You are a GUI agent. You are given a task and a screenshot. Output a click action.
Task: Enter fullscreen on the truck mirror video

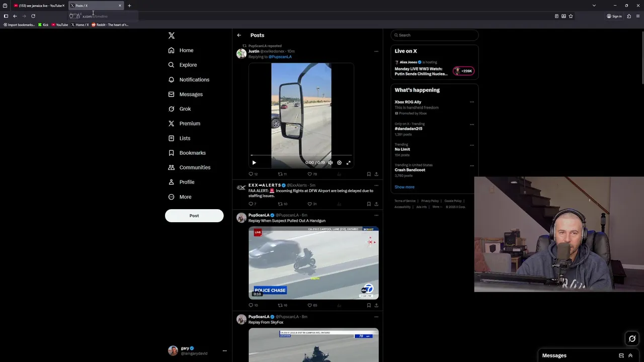point(348,163)
